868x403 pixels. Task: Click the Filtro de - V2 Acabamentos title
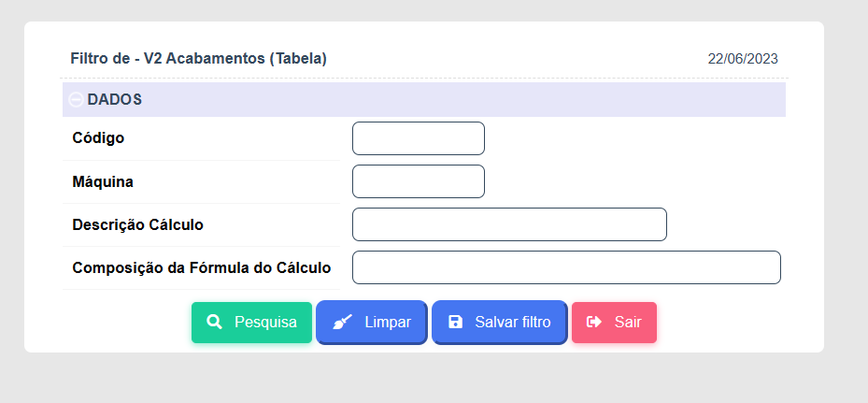click(198, 58)
